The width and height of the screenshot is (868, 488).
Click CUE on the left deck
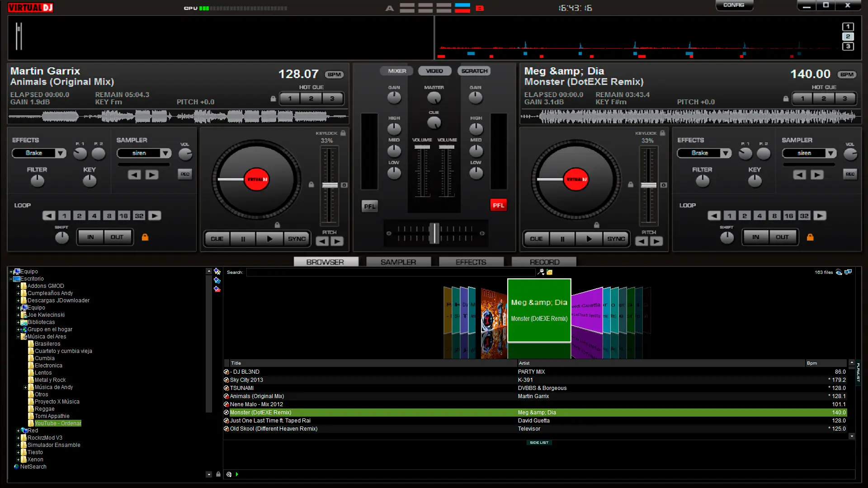[x=217, y=239]
